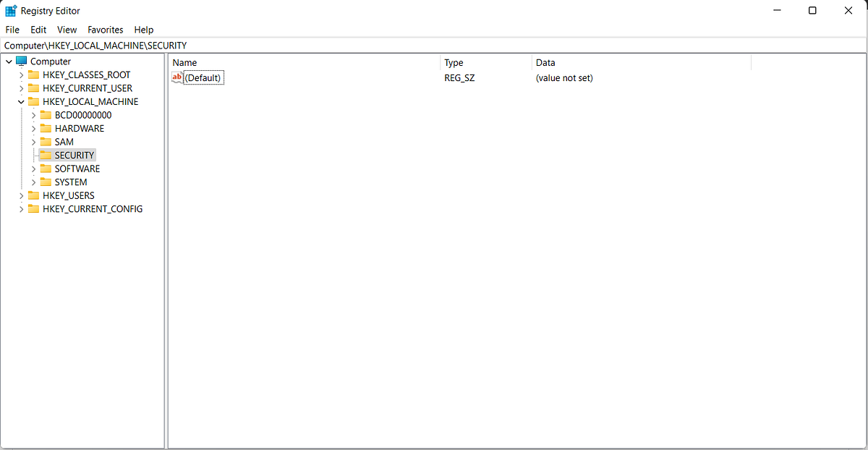Sort values by the Name column header
This screenshot has height=450, width=868.
pos(184,62)
